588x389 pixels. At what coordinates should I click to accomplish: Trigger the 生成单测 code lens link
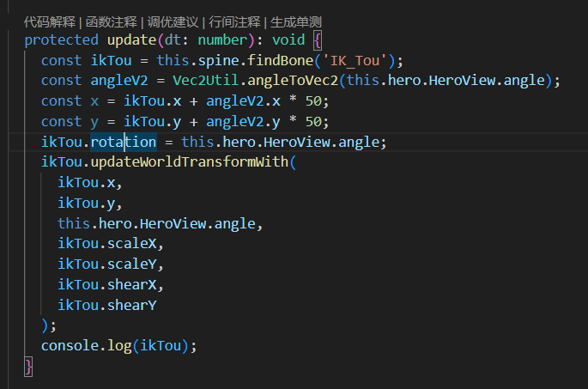pos(297,21)
